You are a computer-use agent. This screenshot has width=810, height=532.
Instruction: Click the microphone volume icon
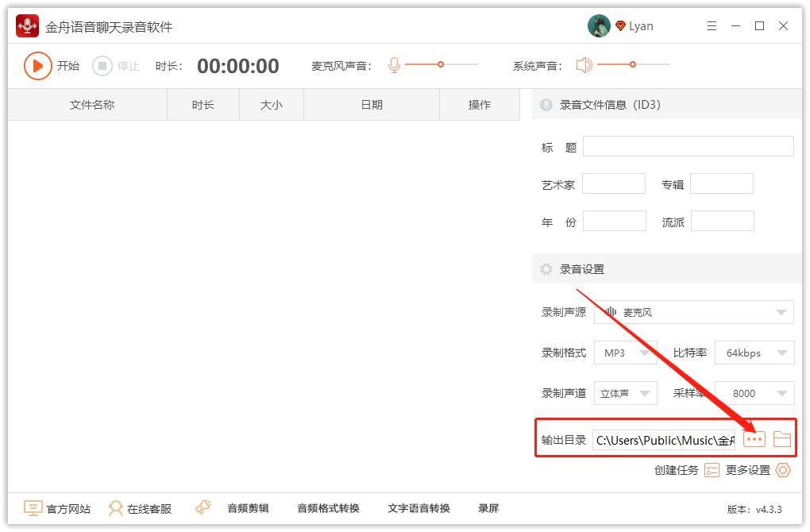click(394, 65)
